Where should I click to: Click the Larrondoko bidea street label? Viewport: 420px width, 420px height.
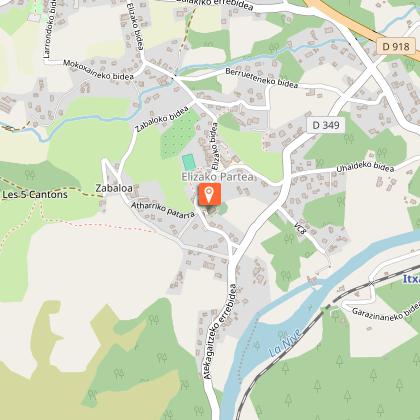50,28
